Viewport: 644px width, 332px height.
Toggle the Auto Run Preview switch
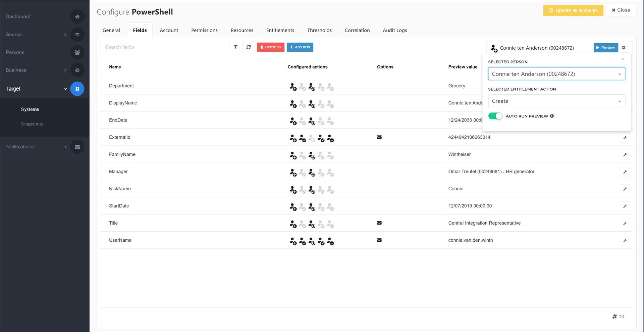[495, 116]
